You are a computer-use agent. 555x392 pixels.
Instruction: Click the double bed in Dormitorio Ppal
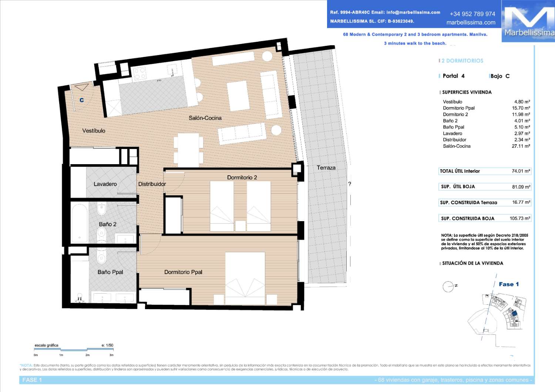coord(245,278)
